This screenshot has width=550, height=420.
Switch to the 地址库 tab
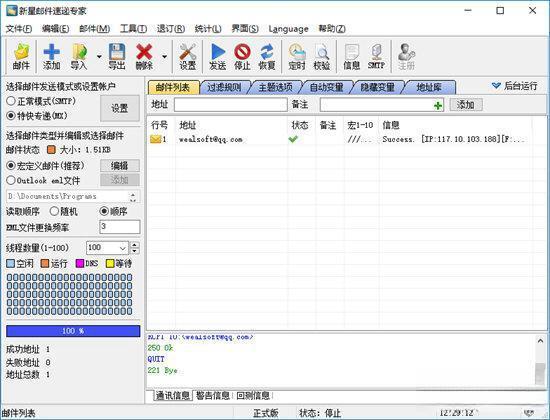pos(429,87)
